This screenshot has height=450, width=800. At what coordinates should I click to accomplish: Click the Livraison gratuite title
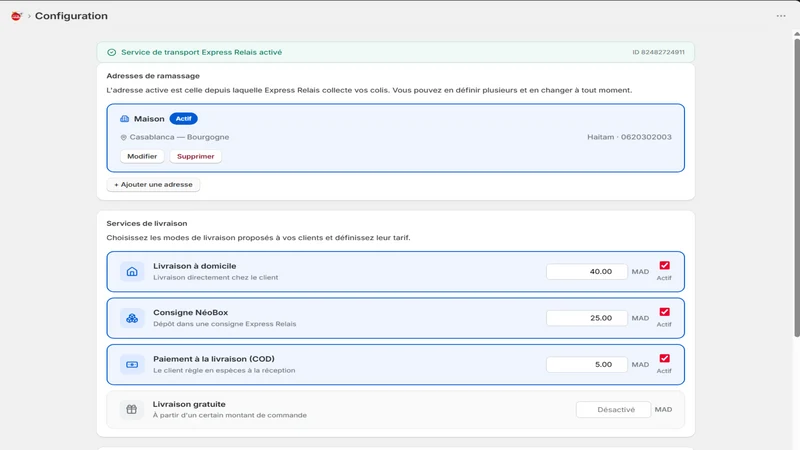[189, 404]
